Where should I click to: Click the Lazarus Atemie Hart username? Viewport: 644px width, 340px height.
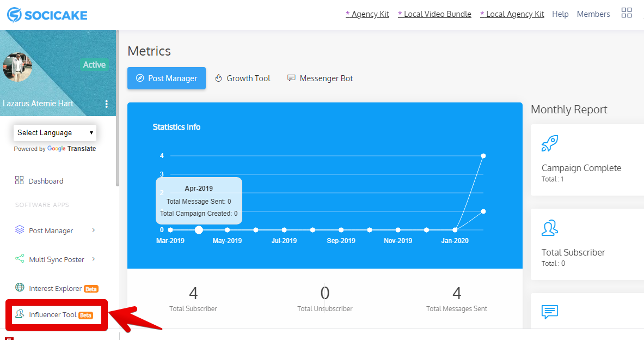click(x=38, y=103)
